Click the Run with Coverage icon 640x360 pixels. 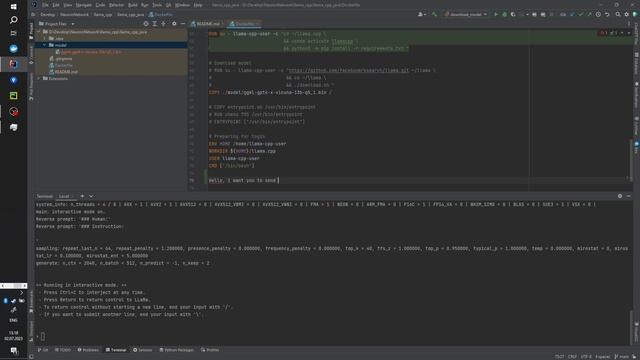[x=513, y=14]
